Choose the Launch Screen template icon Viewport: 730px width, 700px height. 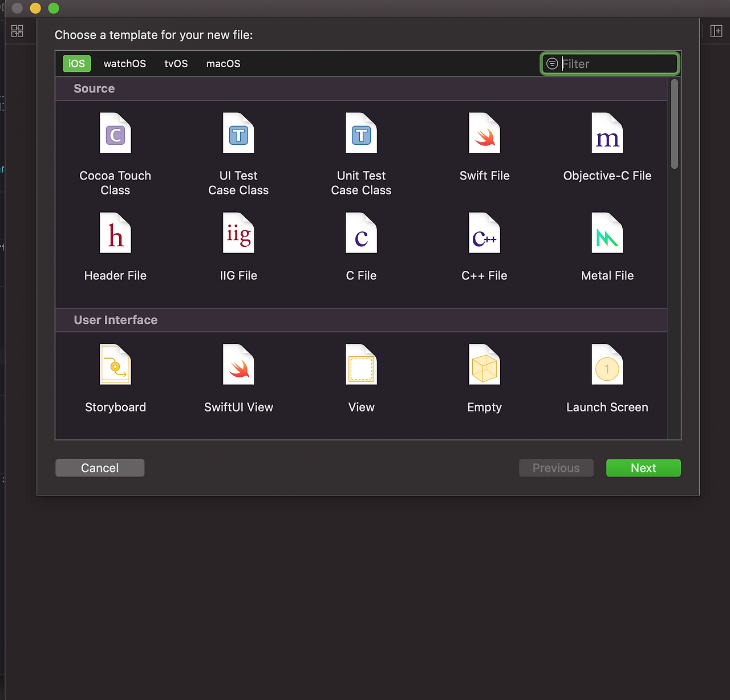[607, 364]
